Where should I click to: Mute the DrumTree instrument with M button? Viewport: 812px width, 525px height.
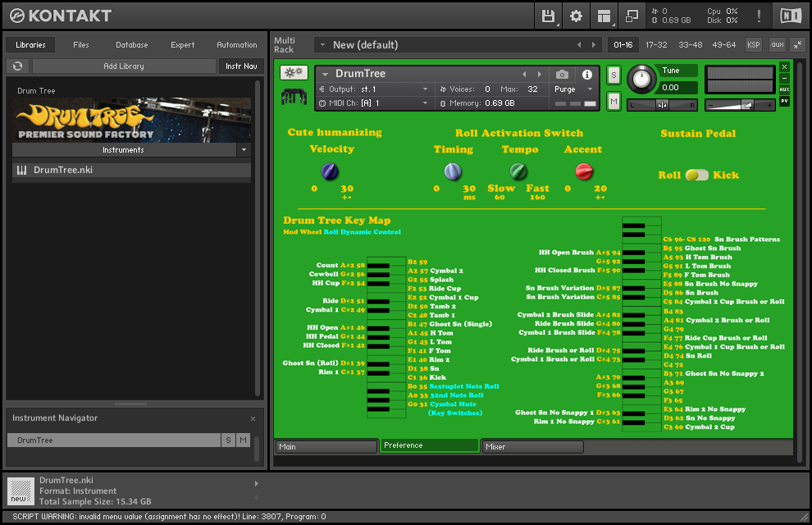(x=614, y=101)
